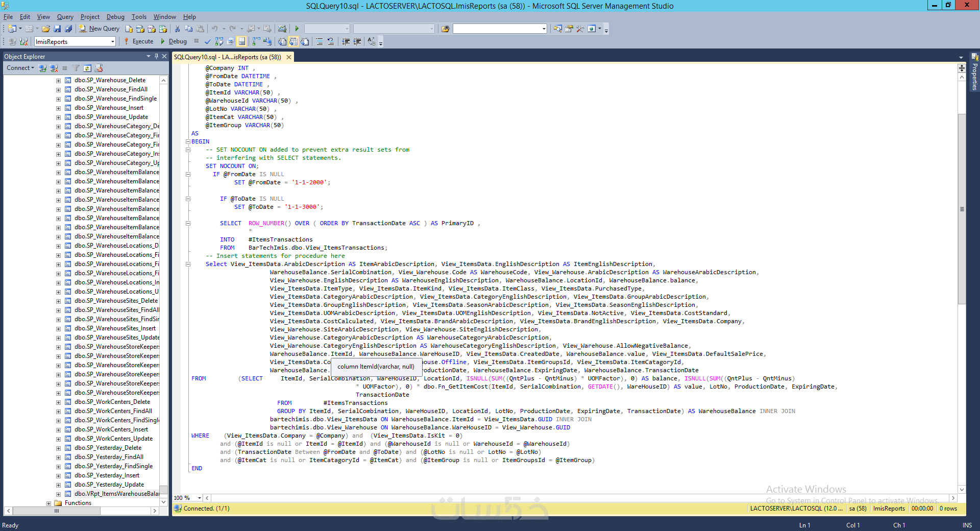The height and width of the screenshot is (531, 980).
Task: Pin the Object Explorer panel with auto-hide
Action: (x=156, y=56)
